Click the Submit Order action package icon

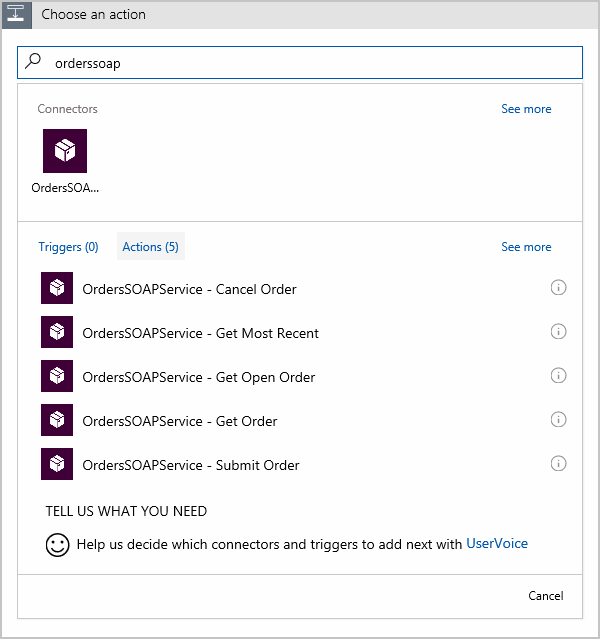coord(57,464)
